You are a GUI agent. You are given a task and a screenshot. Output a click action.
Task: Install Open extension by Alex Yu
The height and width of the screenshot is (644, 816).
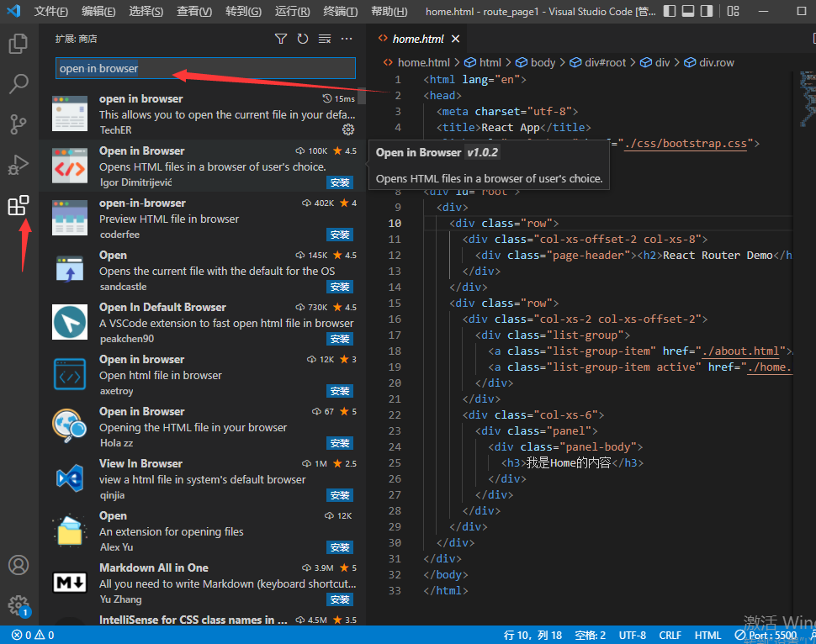click(x=340, y=547)
